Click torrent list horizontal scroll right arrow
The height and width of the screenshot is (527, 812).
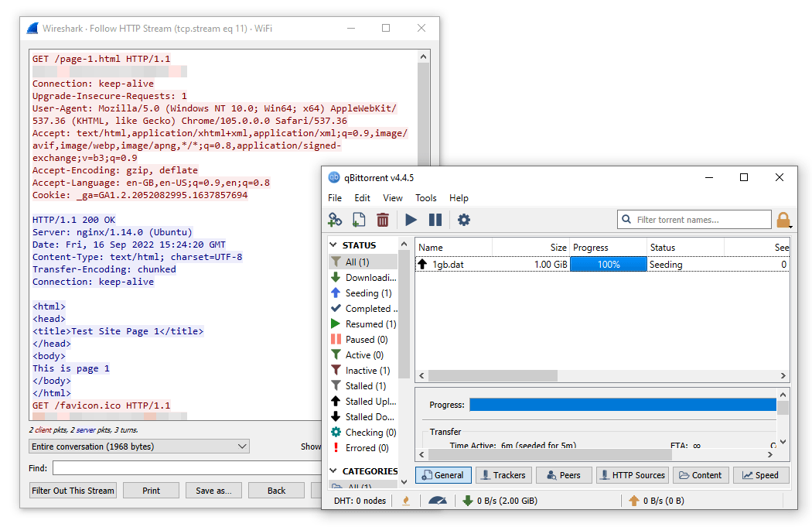coord(783,375)
